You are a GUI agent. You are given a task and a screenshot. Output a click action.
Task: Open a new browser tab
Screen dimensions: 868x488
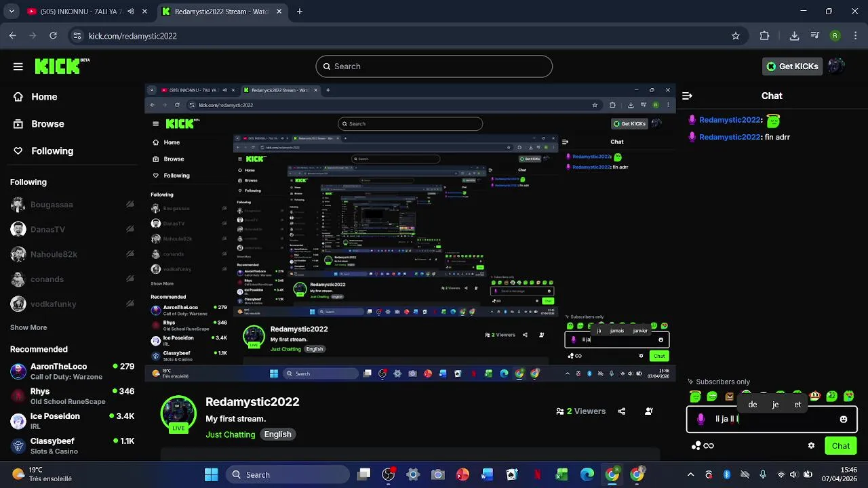[x=300, y=12]
